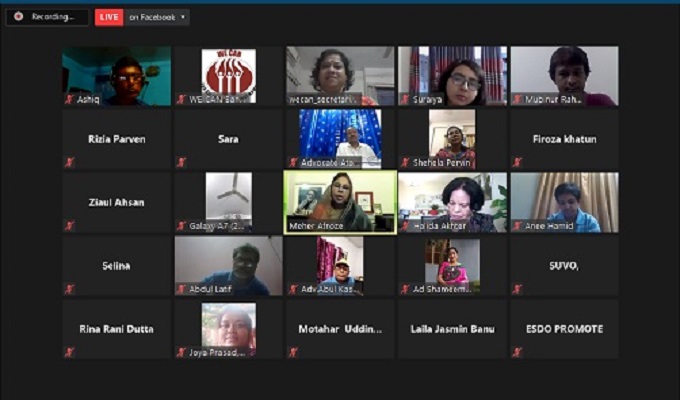Select Meher Afroze's highlighted speaker video
680x400 pixels.
[340, 202]
